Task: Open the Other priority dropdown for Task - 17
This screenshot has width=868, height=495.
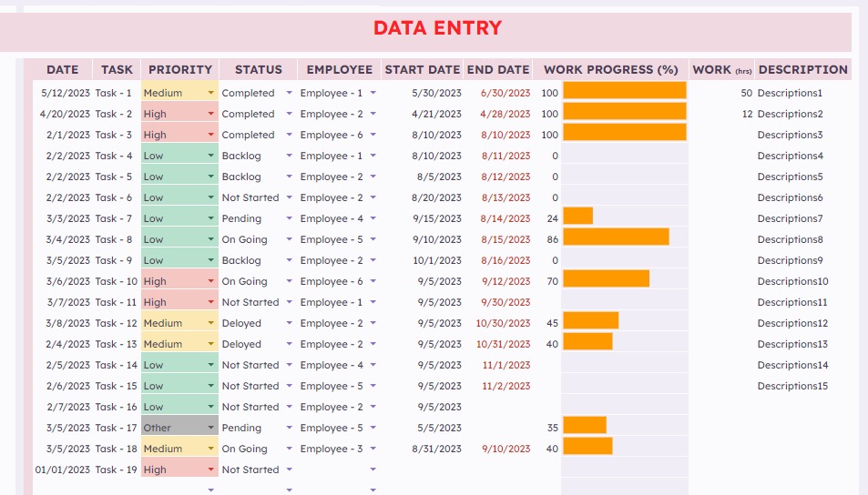Action: click(x=211, y=428)
